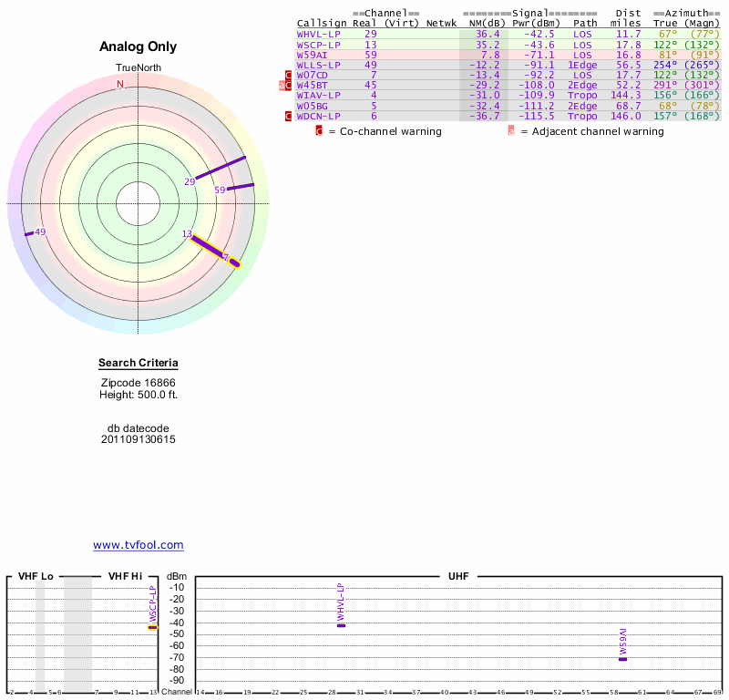Click the co-channel warning icon beside W45BT

[289, 86]
